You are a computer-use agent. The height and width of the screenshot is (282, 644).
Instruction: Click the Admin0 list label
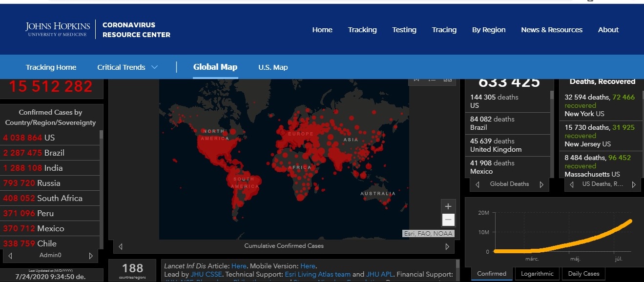coord(50,255)
